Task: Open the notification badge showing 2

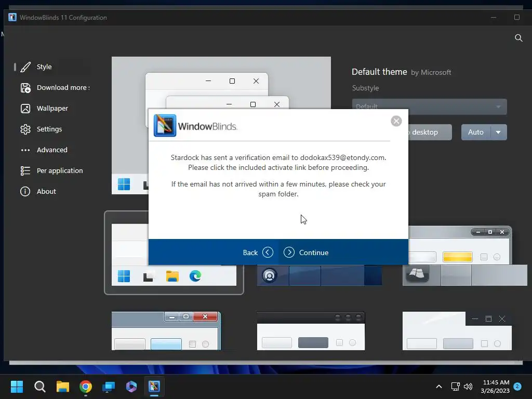Action: point(517,387)
